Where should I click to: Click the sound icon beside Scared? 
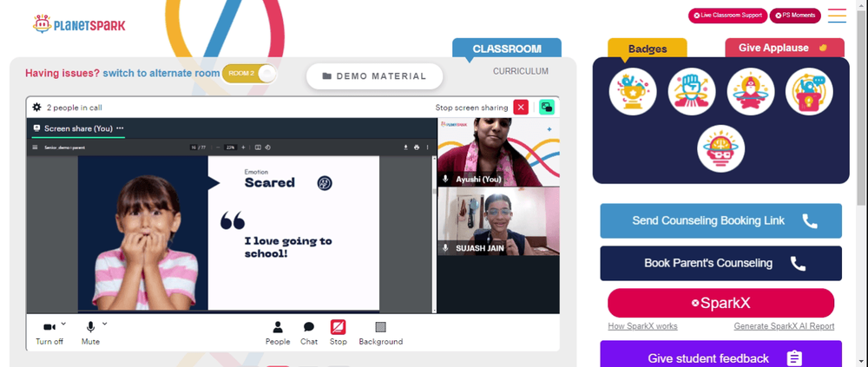pos(325,183)
